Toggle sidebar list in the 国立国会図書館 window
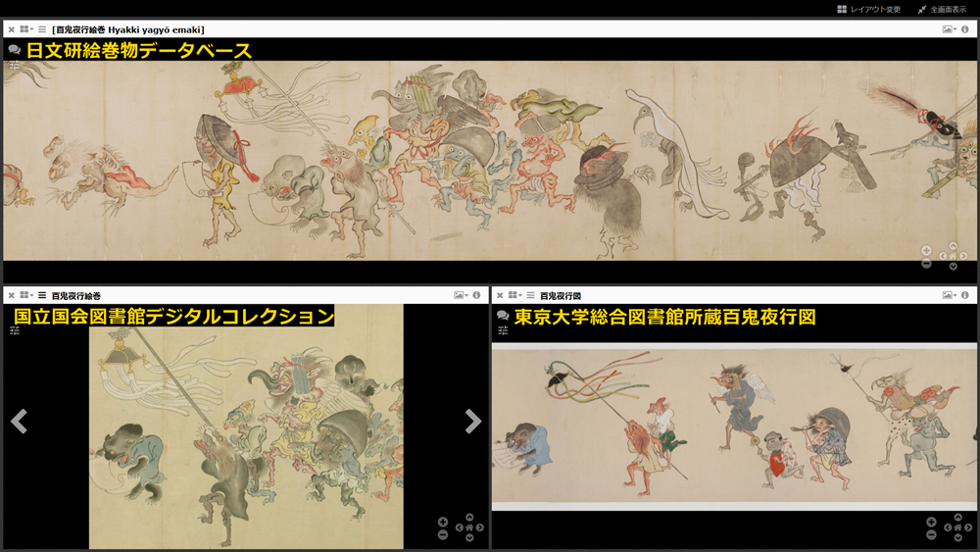Image resolution: width=980 pixels, height=552 pixels. [42, 295]
